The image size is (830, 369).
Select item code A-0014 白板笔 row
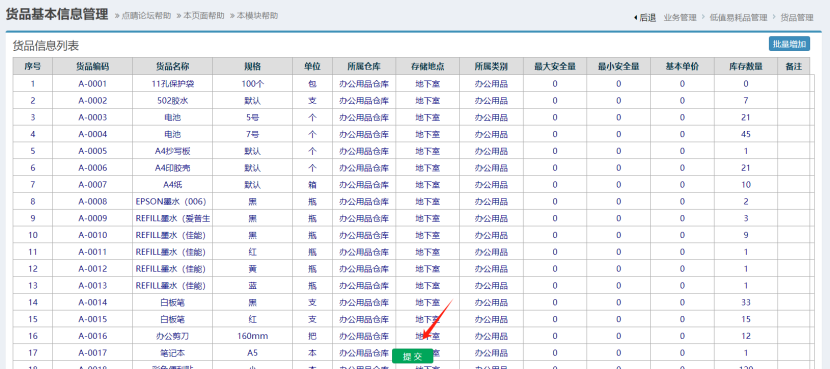pyautogui.click(x=93, y=302)
